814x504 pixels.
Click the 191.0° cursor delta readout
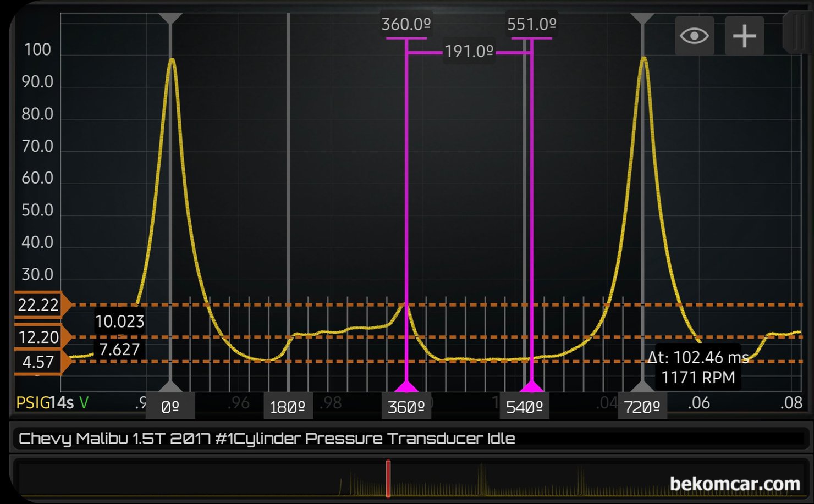point(469,52)
